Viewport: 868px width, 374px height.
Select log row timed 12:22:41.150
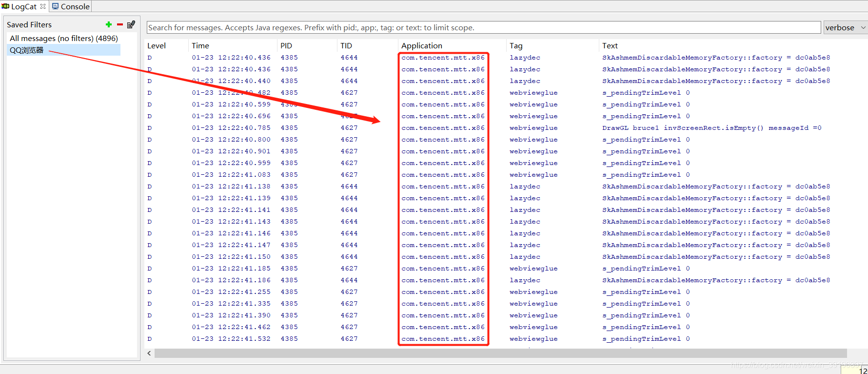pyautogui.click(x=506, y=257)
